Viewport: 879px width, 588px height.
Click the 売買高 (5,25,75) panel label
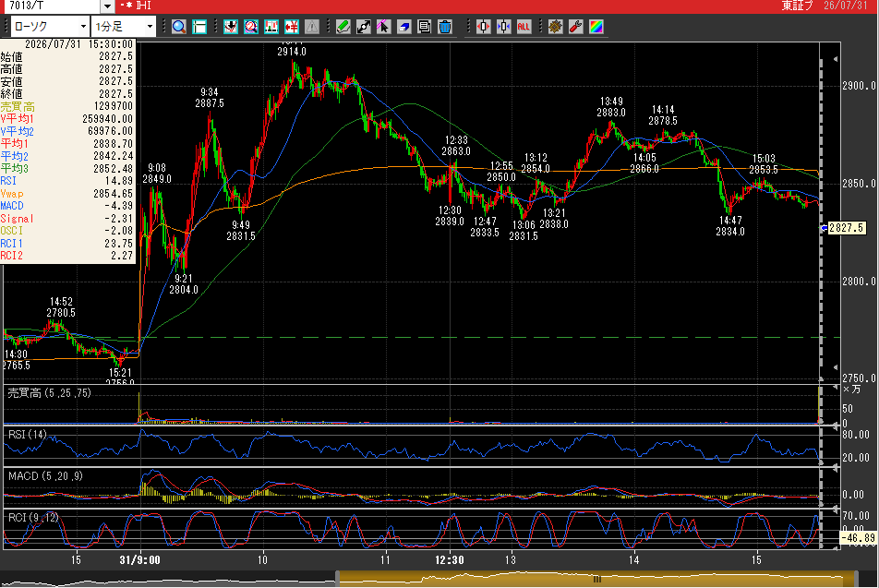(49, 393)
